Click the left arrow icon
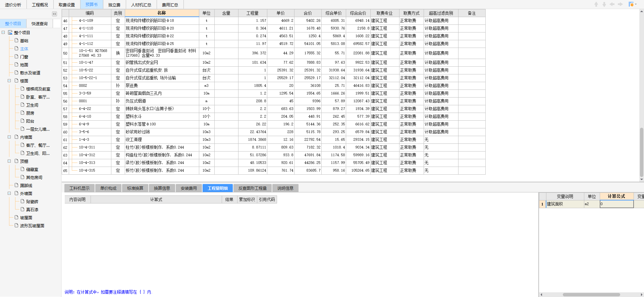644x297 pixels. click(612, 4)
